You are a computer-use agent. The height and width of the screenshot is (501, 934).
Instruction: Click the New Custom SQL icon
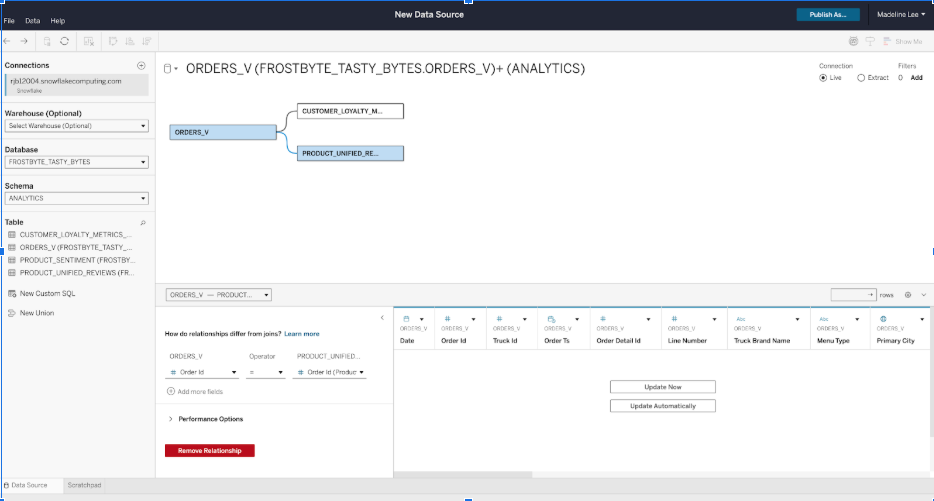11,294
